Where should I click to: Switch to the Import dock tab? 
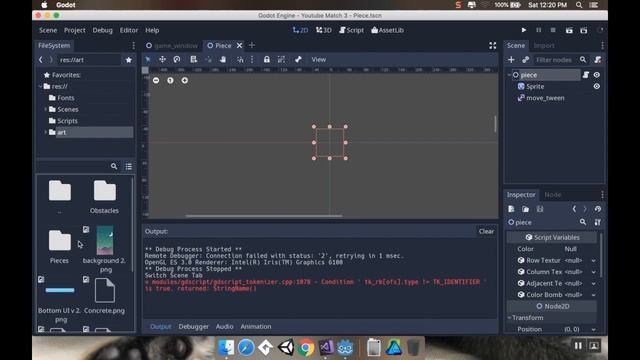[x=544, y=46]
